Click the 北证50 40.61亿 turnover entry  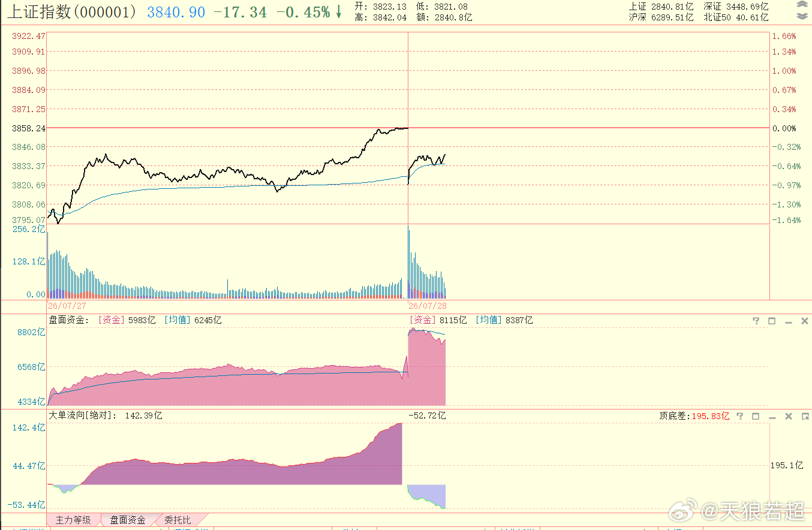[x=736, y=17]
